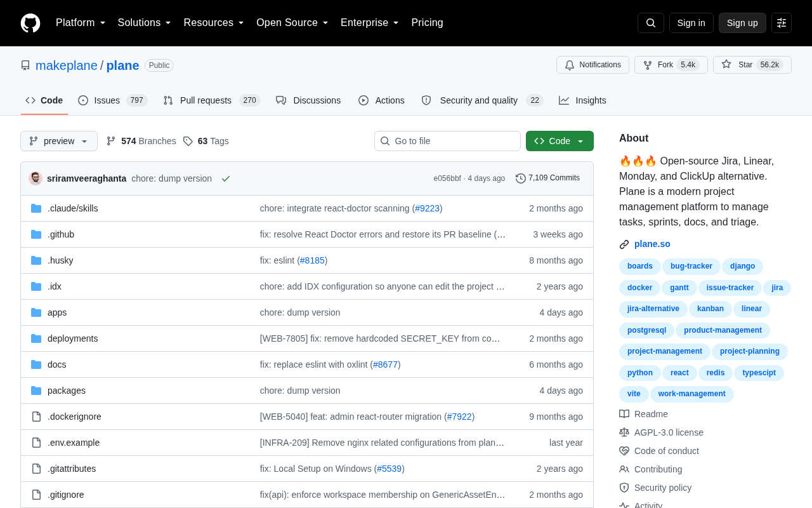The width and height of the screenshot is (812, 508).
Task: Click the Sign up button
Action: point(742,23)
